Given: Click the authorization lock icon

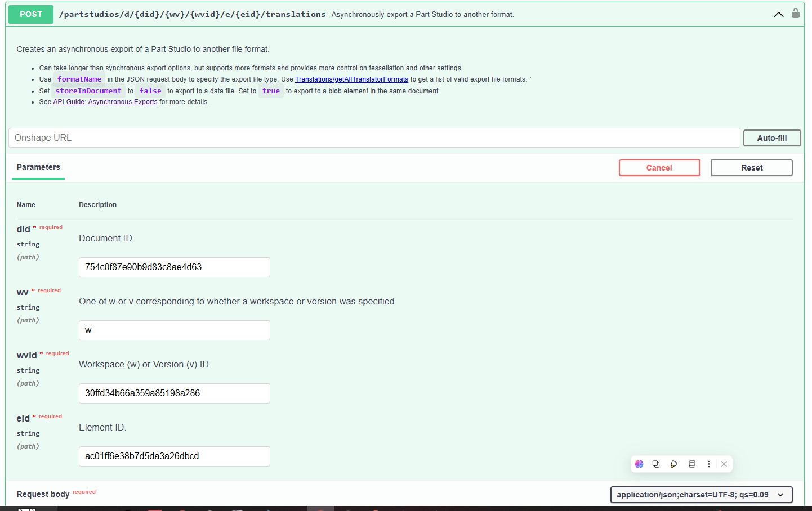Looking at the screenshot, I should click(796, 13).
